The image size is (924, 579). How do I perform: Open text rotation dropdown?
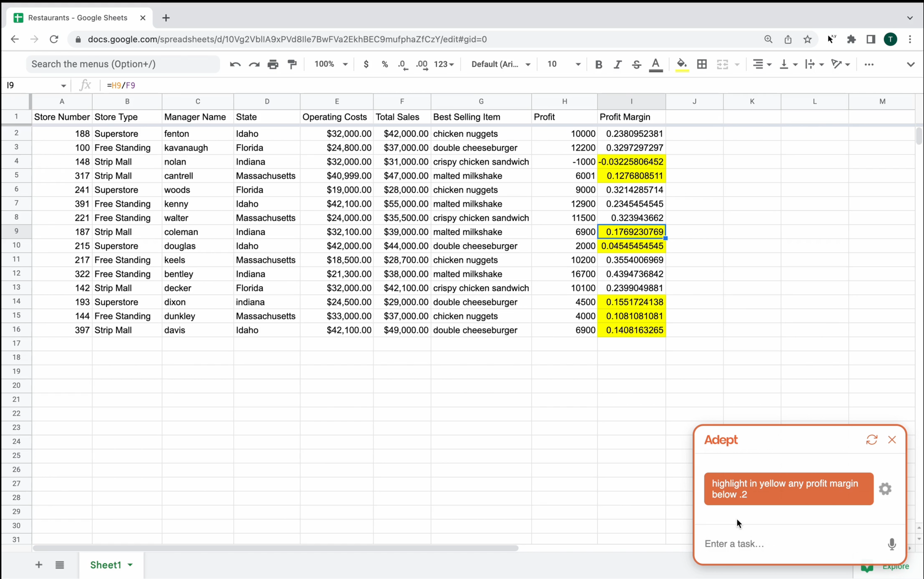(x=841, y=64)
